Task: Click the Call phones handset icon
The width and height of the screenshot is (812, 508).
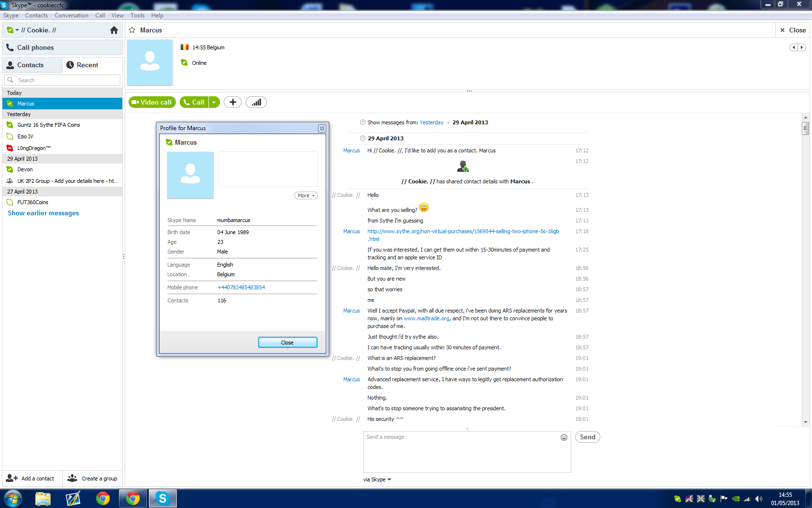Action: click(10, 47)
